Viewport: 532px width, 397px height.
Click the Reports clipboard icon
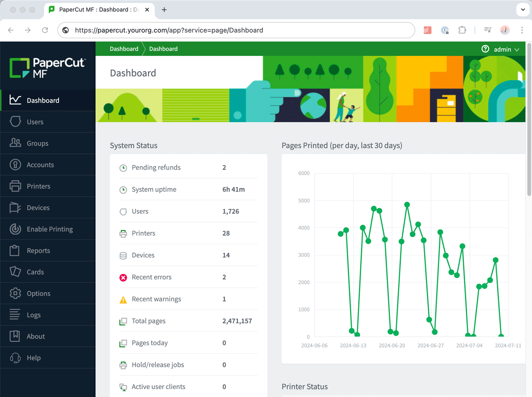(x=15, y=250)
